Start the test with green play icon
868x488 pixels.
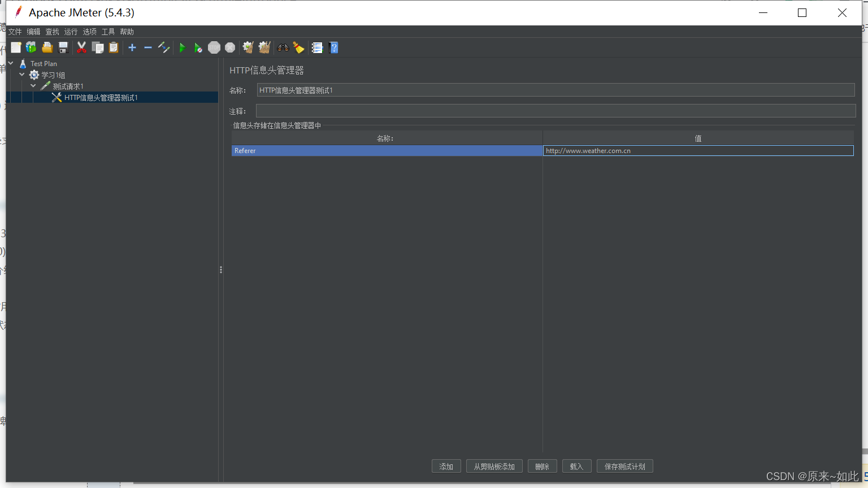182,47
